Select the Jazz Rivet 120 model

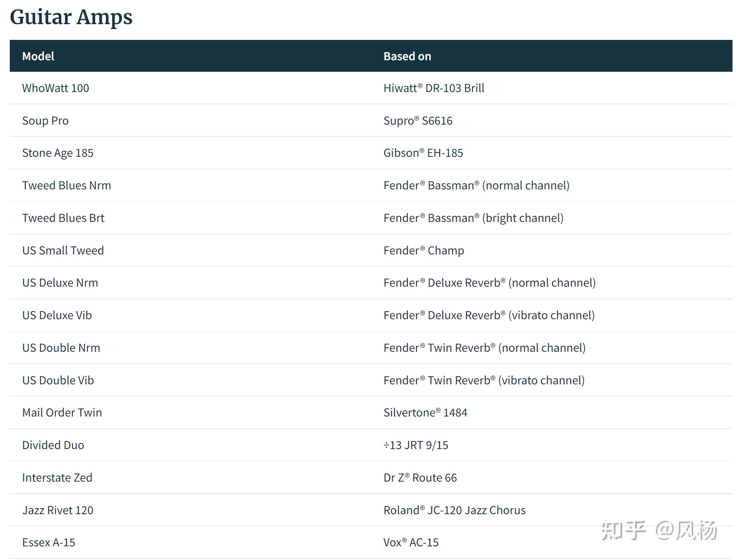(x=58, y=510)
